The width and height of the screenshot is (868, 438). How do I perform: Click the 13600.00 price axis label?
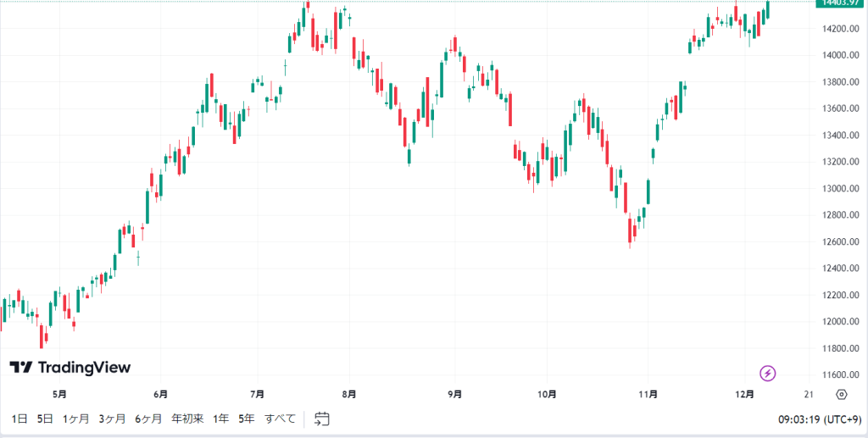[x=840, y=108]
